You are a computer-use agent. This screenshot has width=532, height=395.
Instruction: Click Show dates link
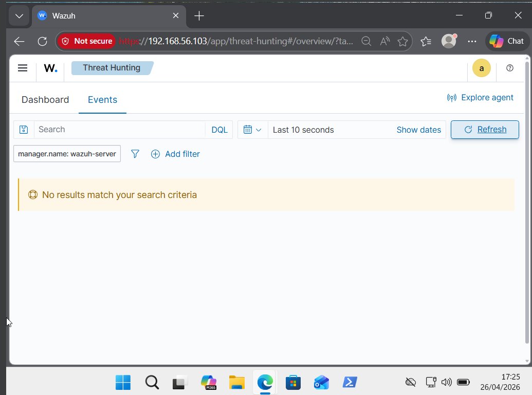click(x=419, y=130)
